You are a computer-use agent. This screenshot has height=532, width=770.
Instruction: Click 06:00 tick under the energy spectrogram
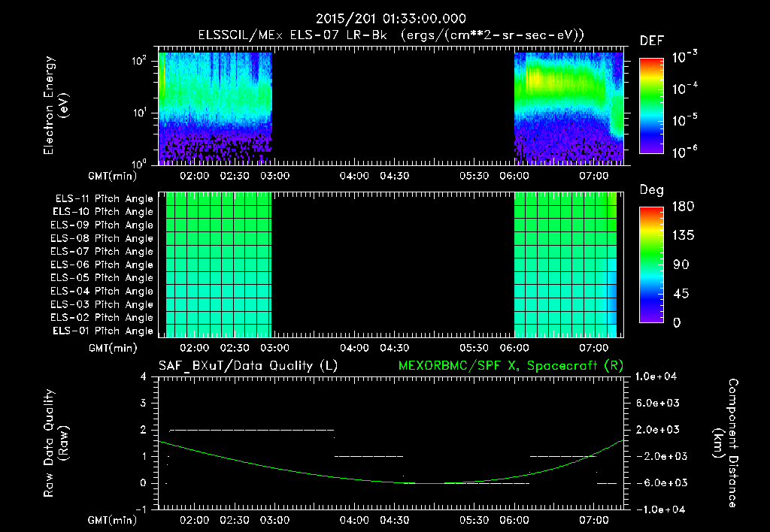click(x=514, y=176)
